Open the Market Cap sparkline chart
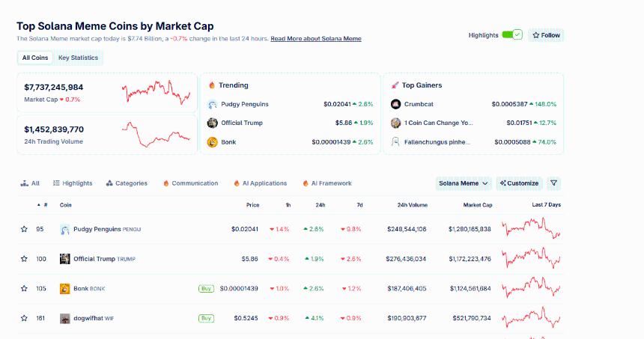Screen dimensions: 644x339 click(157, 94)
